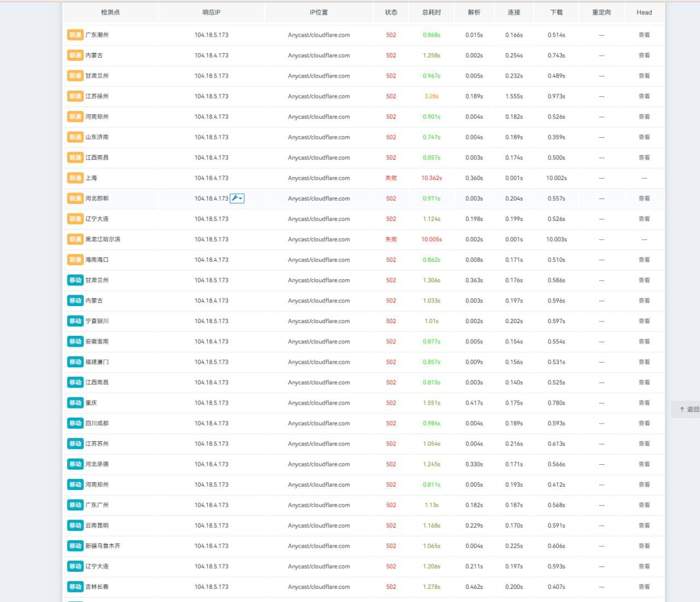Viewport: 700px width, 602px height.
Task: Click the 联通 badge for 黑龙江哈尔滨
Action: point(75,239)
